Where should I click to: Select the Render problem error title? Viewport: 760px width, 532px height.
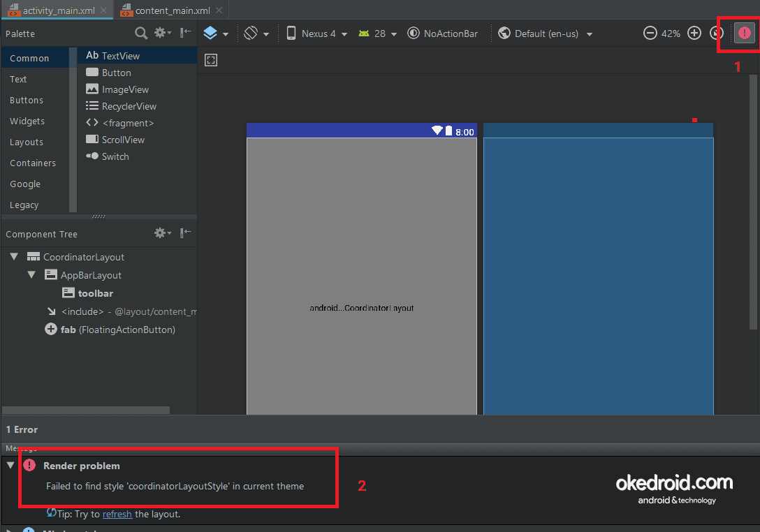(82, 466)
